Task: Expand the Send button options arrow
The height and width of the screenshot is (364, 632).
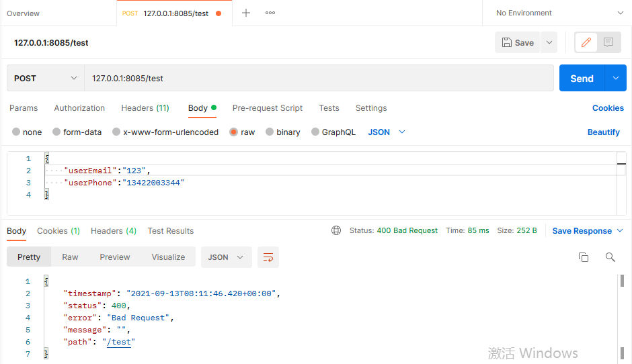Action: coord(615,78)
